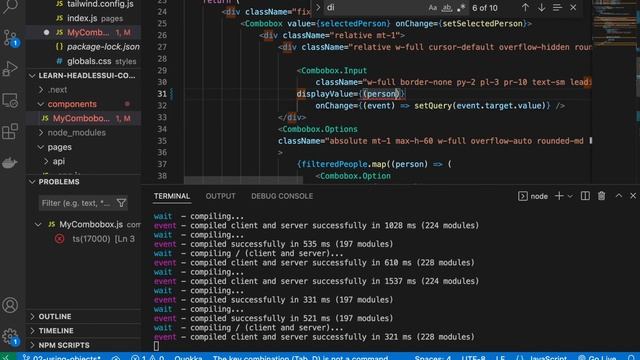Image resolution: width=640 pixels, height=360 pixels.
Task: Split the terminal
Action: [585, 196]
